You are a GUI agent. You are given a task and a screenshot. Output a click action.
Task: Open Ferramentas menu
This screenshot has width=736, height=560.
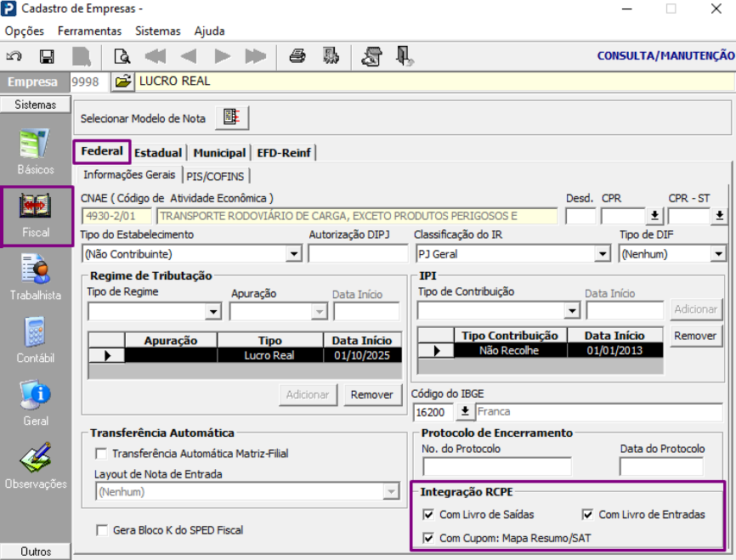[89, 31]
